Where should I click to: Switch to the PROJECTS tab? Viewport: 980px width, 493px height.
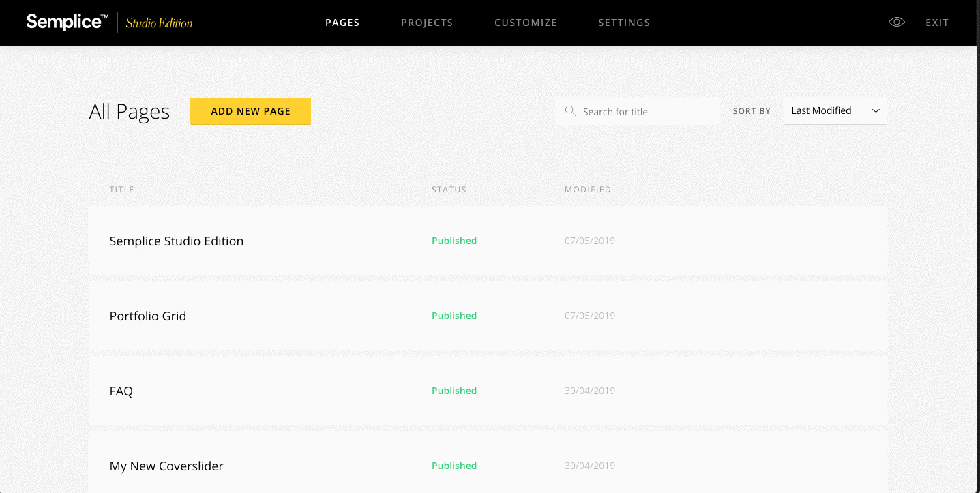[427, 22]
